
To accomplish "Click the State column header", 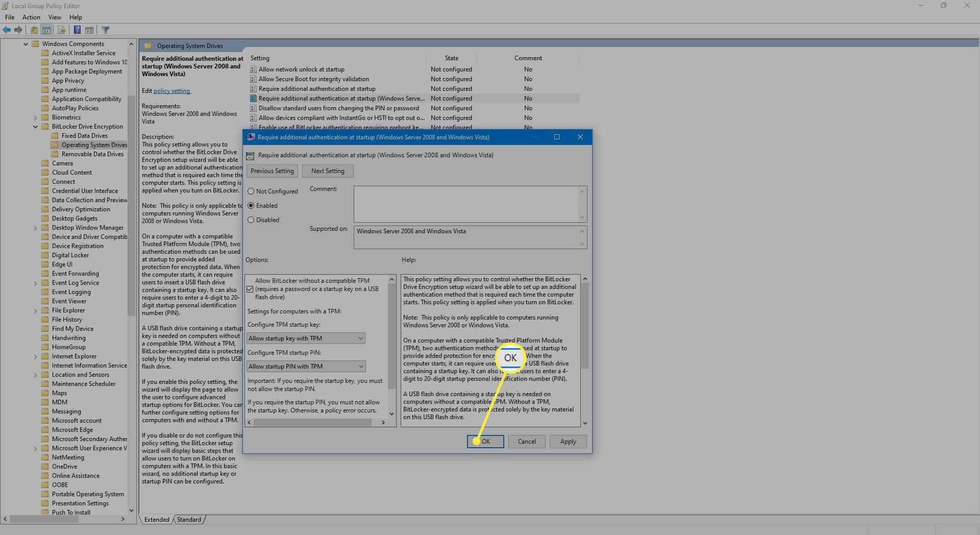I will coord(451,58).
